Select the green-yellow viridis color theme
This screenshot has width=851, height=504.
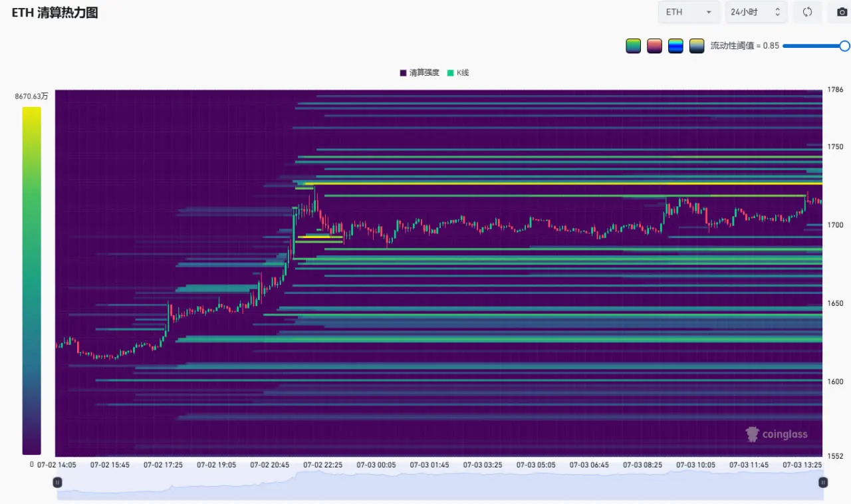click(x=633, y=46)
